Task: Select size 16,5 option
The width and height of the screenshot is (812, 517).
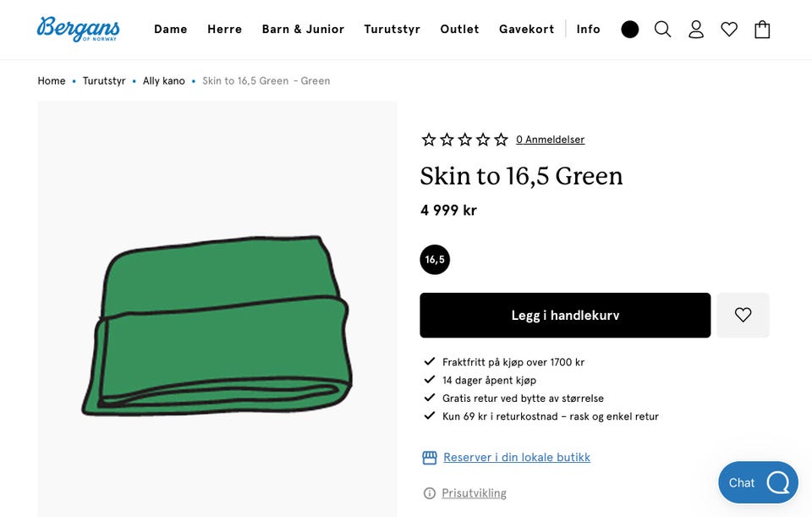Action: pyautogui.click(x=435, y=260)
